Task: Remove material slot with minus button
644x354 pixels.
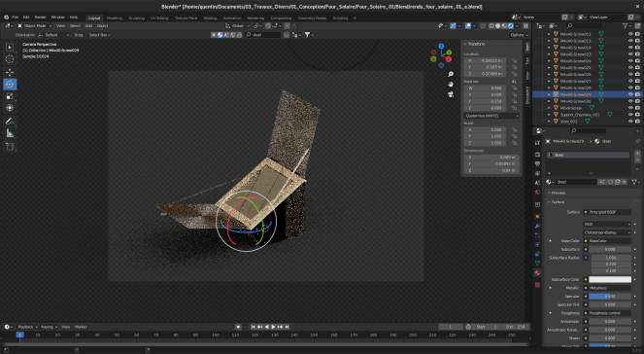Action: pos(637,159)
